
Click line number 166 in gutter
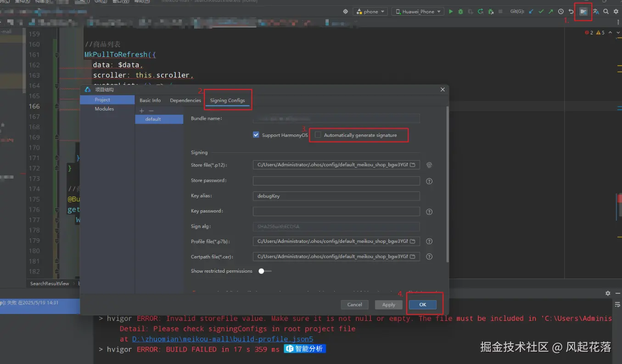point(34,106)
